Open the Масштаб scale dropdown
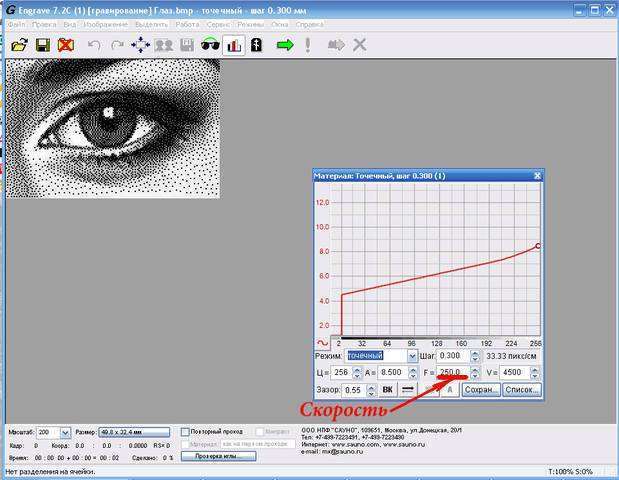The height and width of the screenshot is (480, 619). click(x=65, y=432)
